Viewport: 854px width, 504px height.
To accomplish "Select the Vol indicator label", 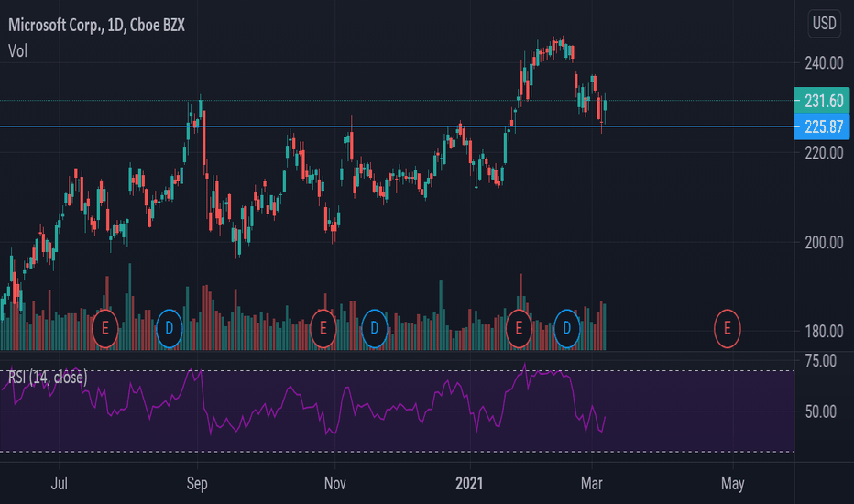I will [x=17, y=51].
